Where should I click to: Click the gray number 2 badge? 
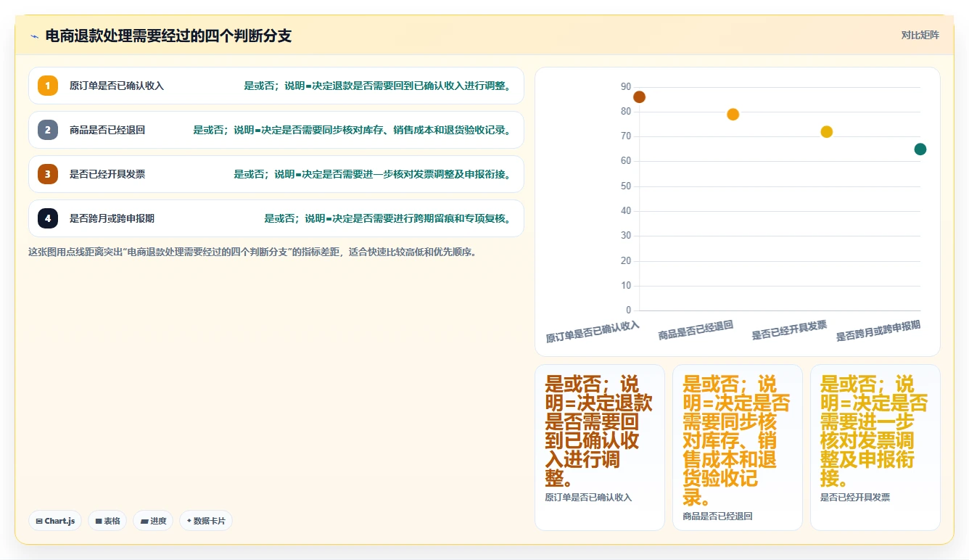pos(48,130)
